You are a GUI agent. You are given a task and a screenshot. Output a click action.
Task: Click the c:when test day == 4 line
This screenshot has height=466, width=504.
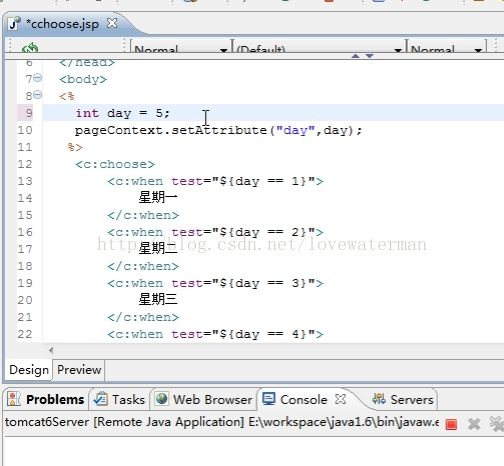tap(215, 334)
